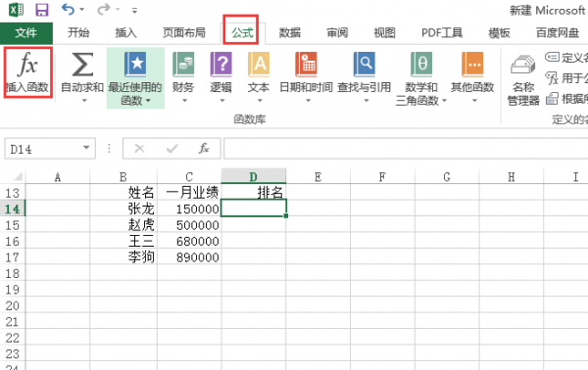The image size is (588, 370).
Task: Switch to the Home (开始) tab
Action: pos(78,33)
